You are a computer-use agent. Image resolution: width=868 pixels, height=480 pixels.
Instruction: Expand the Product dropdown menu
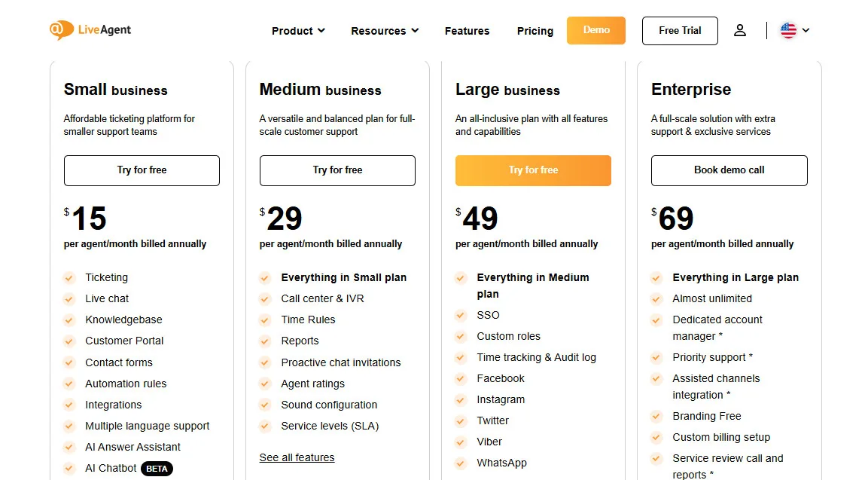tap(298, 31)
